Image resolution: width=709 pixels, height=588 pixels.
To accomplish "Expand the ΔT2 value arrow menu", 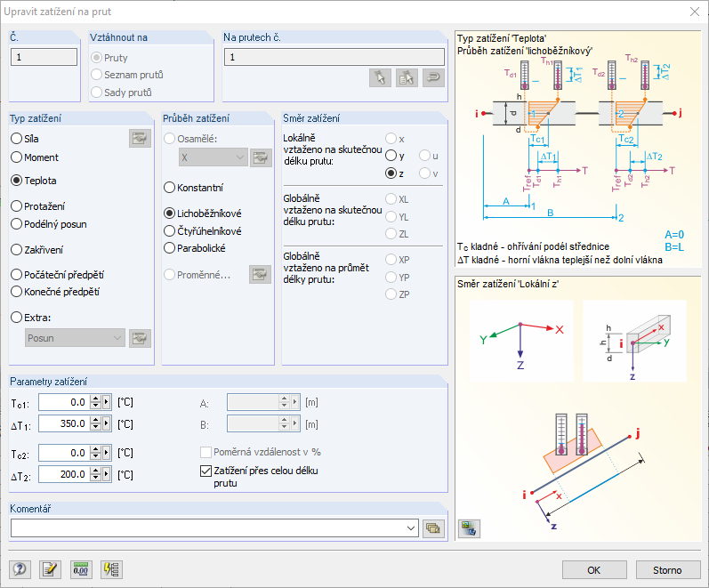I will point(106,474).
